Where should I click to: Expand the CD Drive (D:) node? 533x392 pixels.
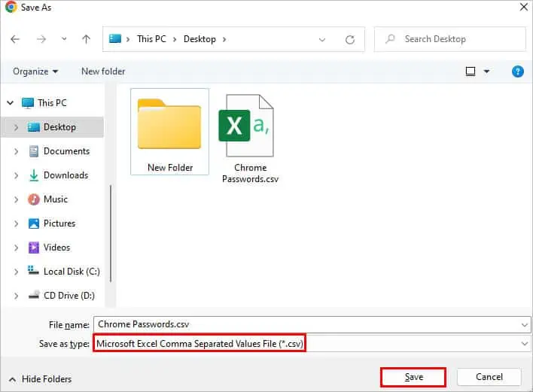click(x=16, y=296)
